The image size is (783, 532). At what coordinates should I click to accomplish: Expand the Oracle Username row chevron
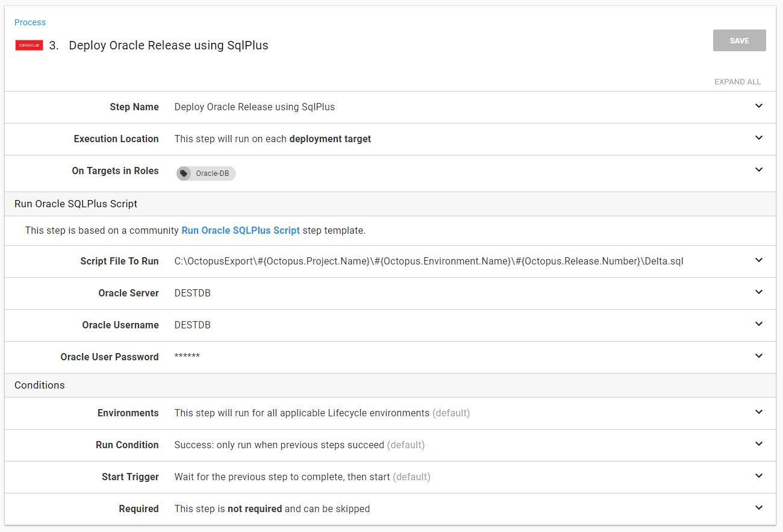758,324
